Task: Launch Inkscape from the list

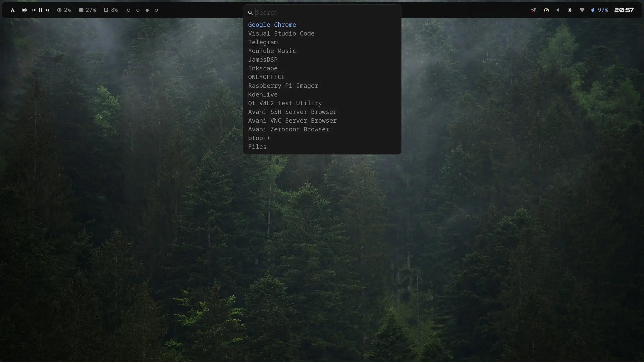Action: [x=322, y=68]
